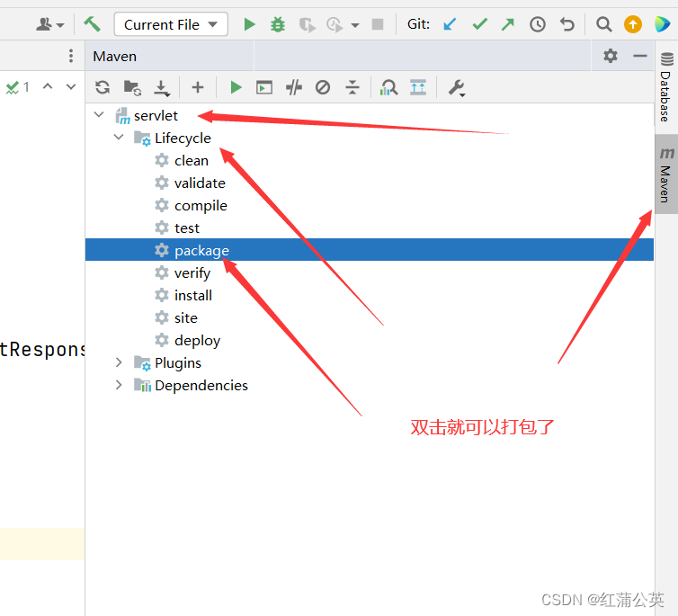The width and height of the screenshot is (678, 616).
Task: Expand the Dependencies folder
Action: 119,385
